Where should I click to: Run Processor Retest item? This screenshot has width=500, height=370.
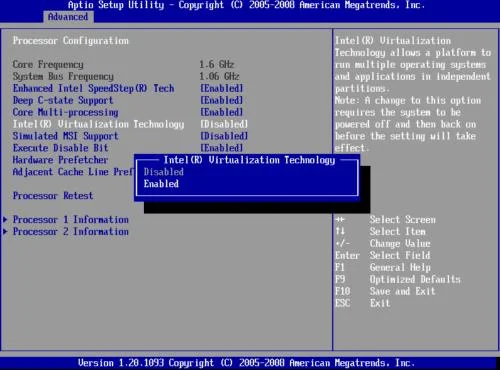(53, 196)
